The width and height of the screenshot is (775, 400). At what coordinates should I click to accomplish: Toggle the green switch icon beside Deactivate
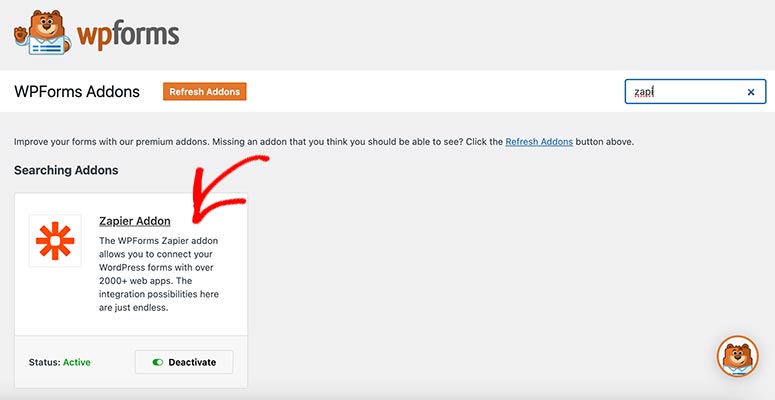click(x=158, y=362)
